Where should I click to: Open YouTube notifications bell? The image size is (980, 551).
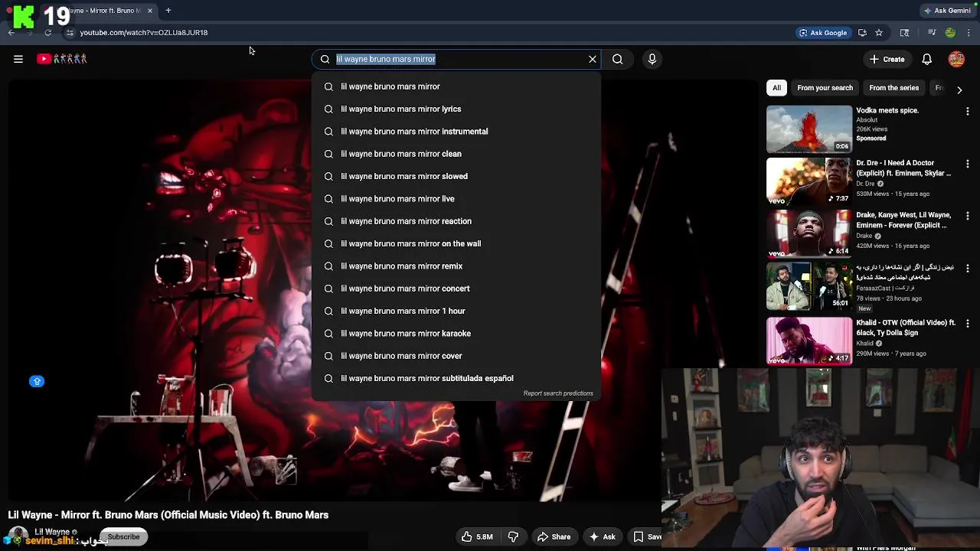[926, 59]
